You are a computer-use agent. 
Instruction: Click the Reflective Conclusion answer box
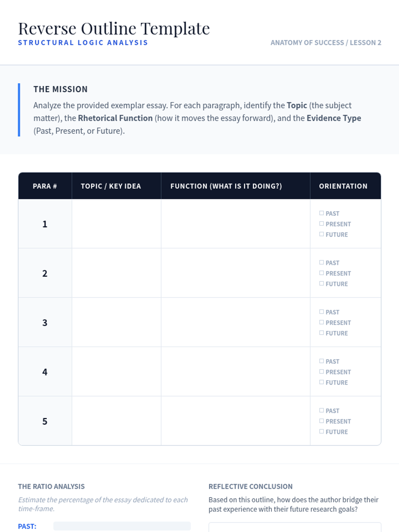click(x=295, y=527)
